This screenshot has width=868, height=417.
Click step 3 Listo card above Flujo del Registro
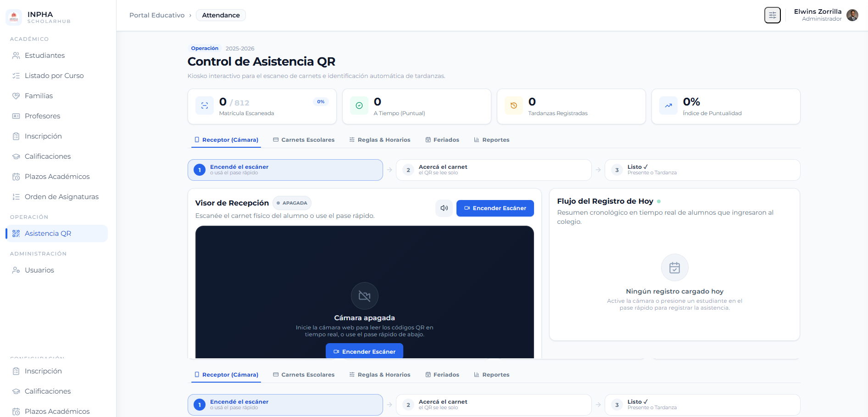pos(702,170)
